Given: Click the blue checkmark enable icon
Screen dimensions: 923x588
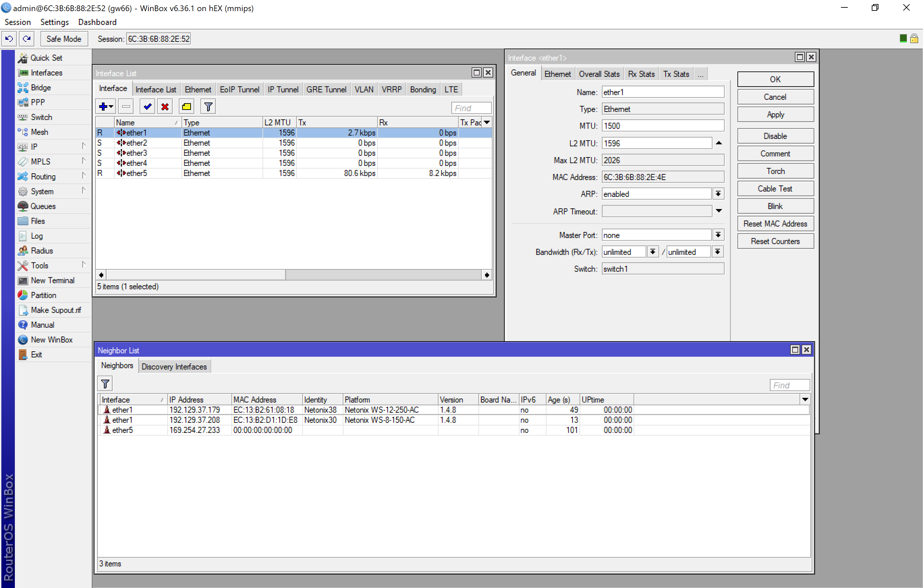Looking at the screenshot, I should tap(147, 107).
